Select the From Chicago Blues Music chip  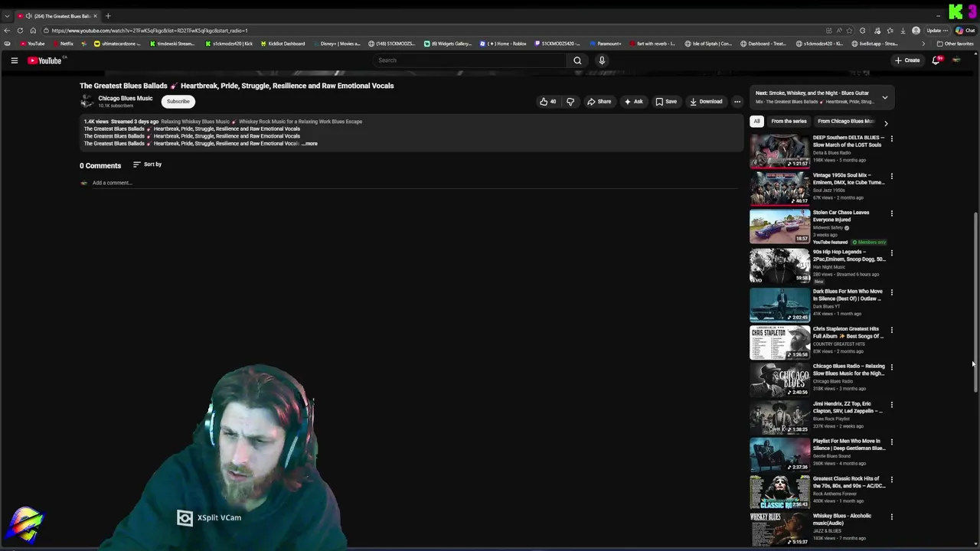pos(845,121)
